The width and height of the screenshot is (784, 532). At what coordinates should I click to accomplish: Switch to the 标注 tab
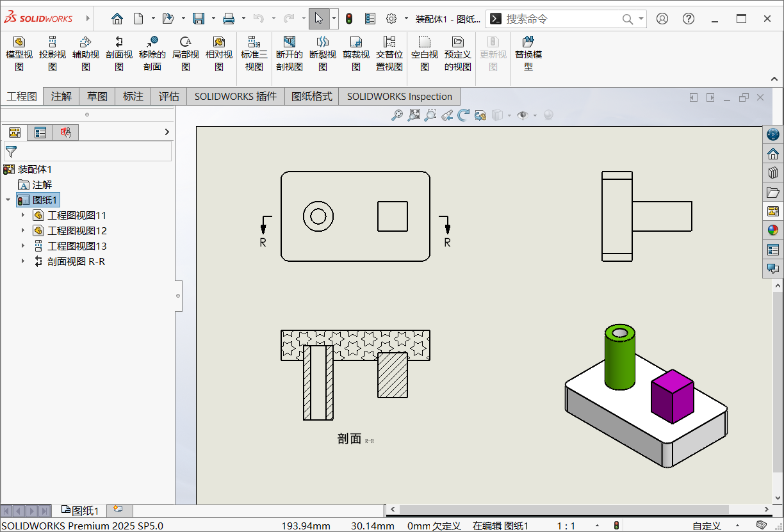[x=133, y=97]
